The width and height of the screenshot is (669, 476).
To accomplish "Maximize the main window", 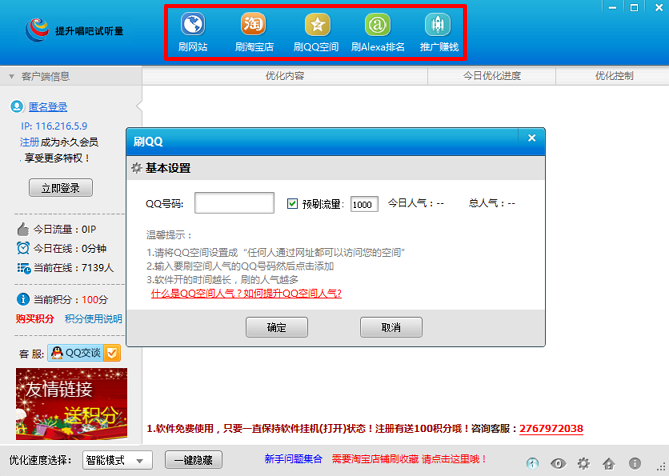I will (x=634, y=7).
